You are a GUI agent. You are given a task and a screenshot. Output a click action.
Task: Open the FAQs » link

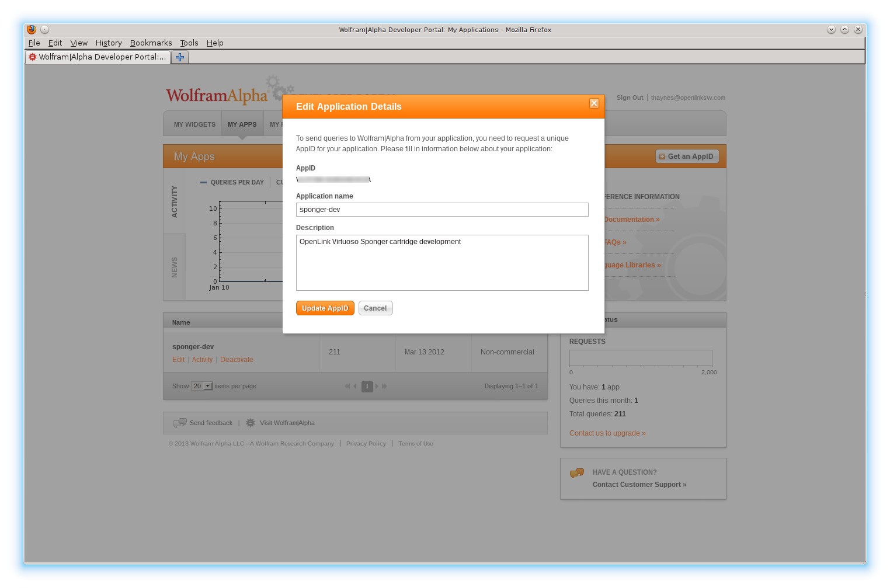tap(616, 242)
